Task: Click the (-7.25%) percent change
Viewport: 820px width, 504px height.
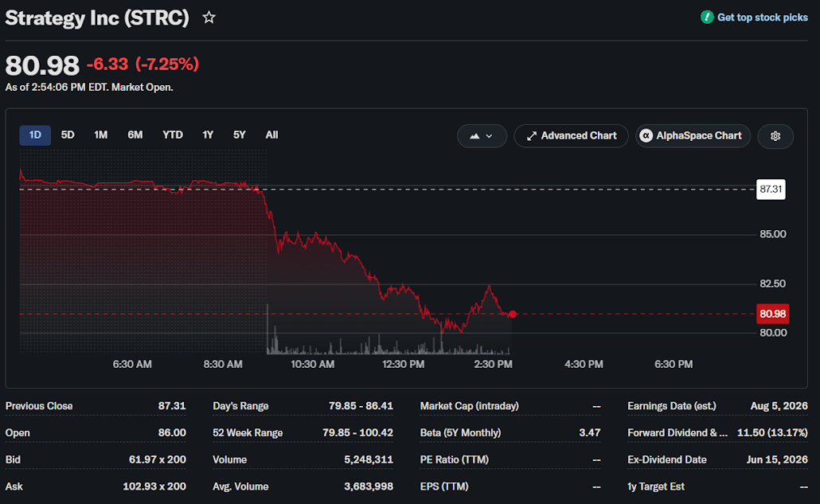Action: point(167,64)
